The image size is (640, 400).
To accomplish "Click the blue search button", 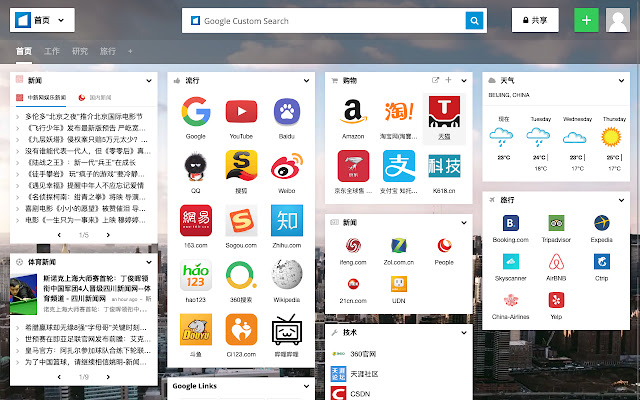I will tap(474, 20).
